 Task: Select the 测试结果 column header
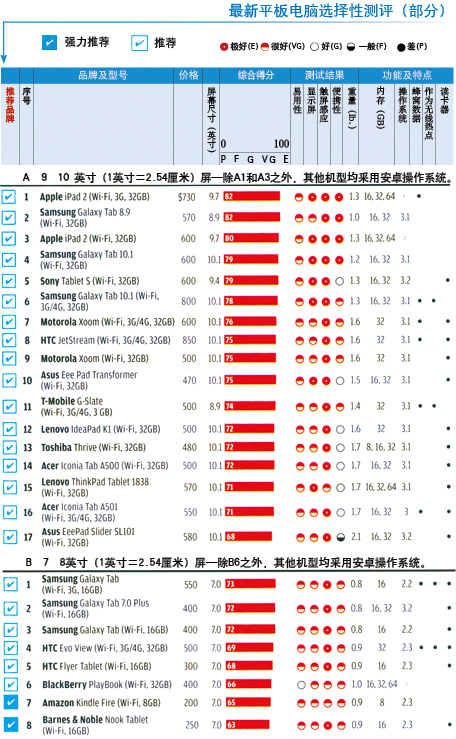coord(325,75)
